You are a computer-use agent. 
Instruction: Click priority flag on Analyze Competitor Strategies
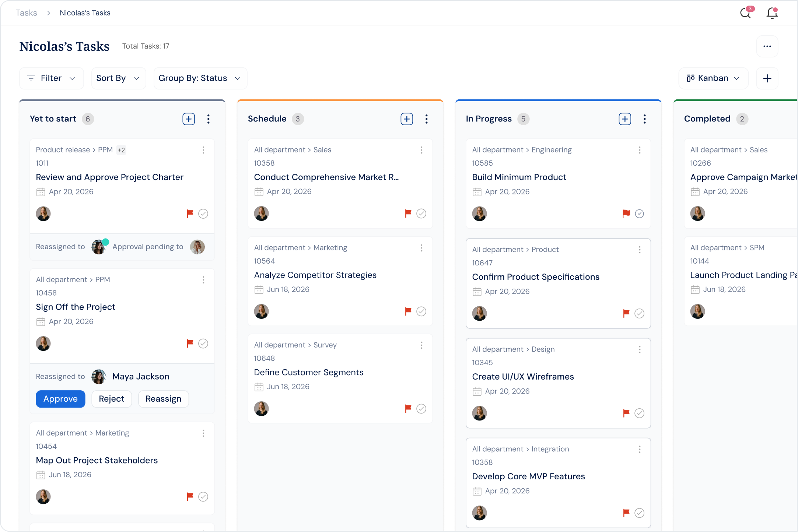[x=408, y=311]
